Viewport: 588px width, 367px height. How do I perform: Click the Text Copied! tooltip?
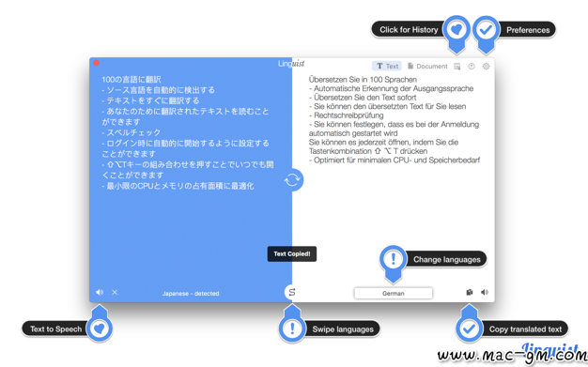[x=292, y=253]
